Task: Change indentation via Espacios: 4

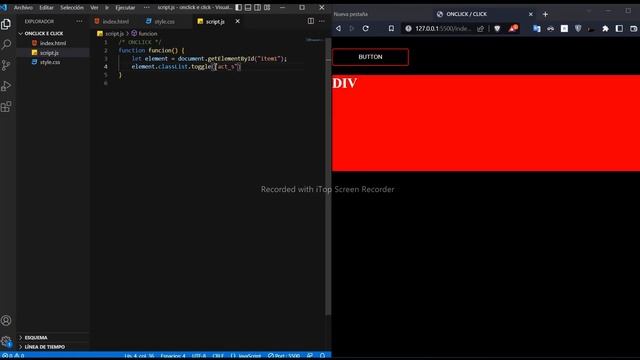Action: (173, 356)
